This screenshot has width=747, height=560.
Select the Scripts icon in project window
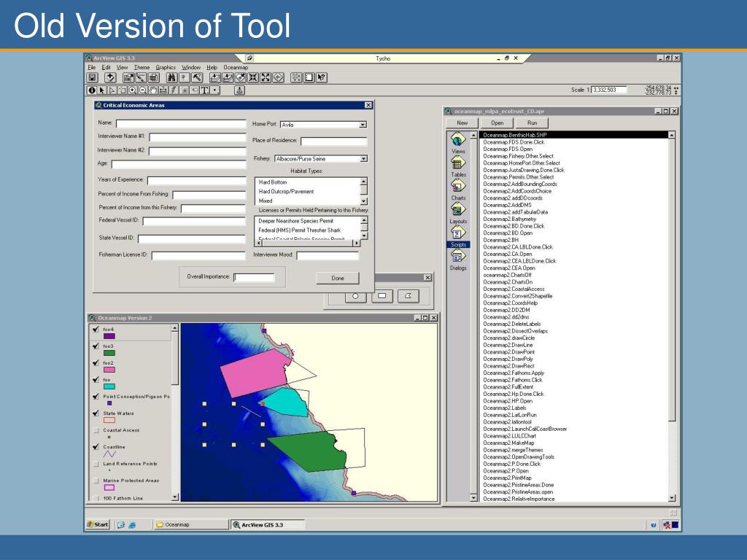point(458,233)
